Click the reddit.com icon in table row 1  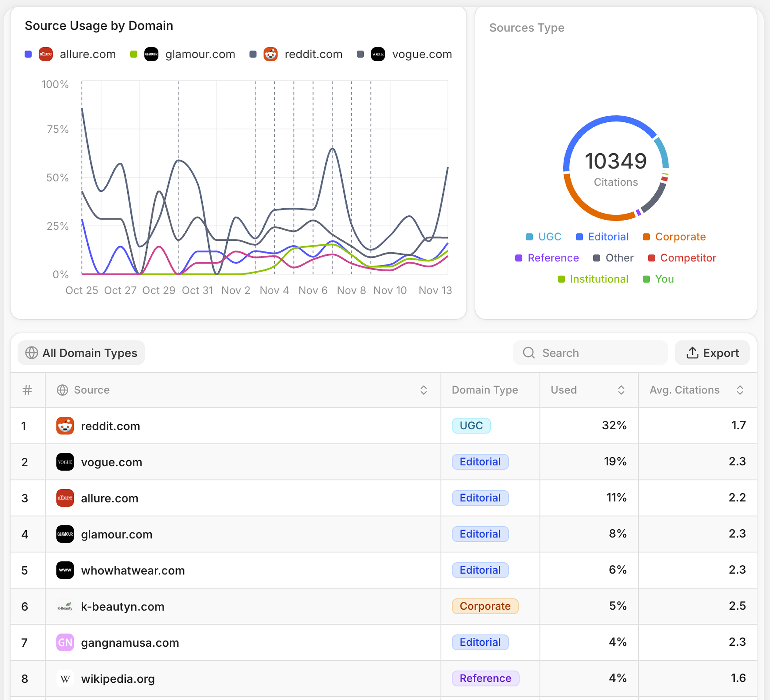[x=65, y=426]
